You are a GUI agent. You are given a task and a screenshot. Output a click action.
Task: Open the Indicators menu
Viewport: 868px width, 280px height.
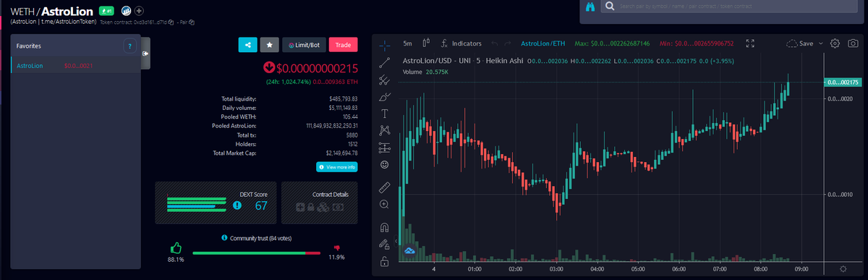point(461,43)
